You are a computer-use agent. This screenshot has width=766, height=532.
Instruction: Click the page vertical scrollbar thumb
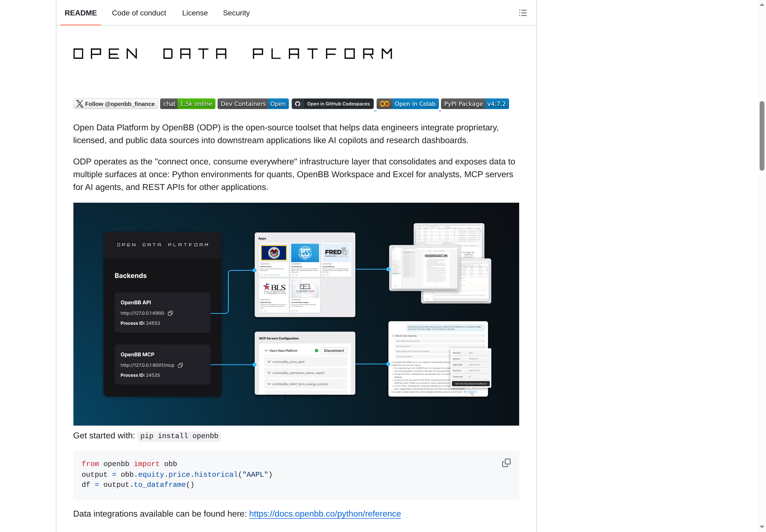pyautogui.click(x=762, y=136)
